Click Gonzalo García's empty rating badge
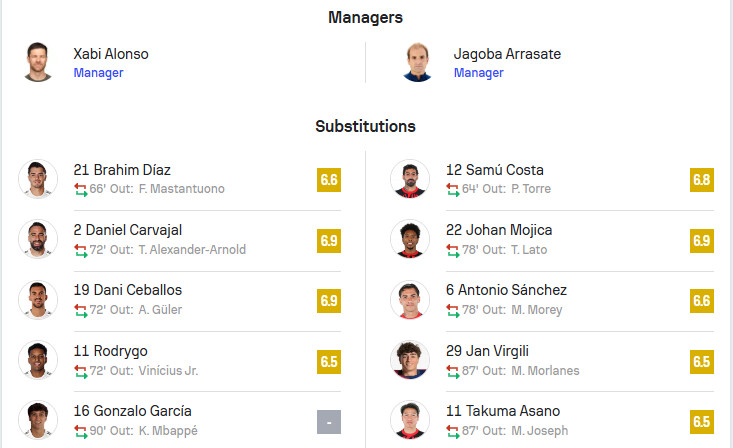 point(329,421)
